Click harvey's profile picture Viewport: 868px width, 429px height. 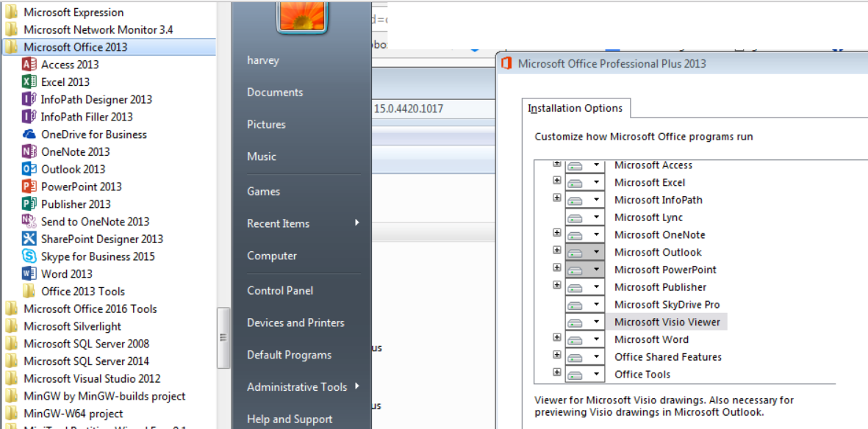point(303,18)
